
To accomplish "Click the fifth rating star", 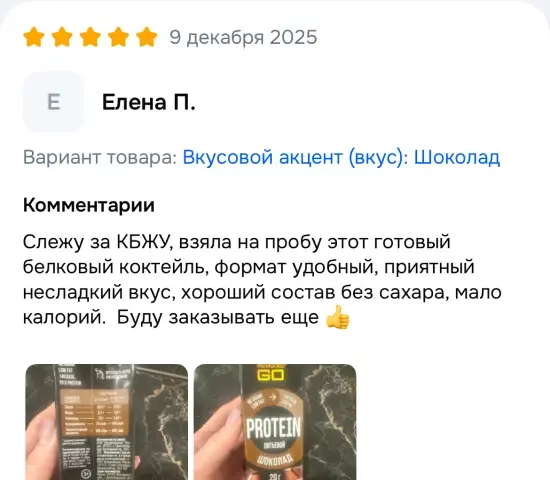I will 147,37.
